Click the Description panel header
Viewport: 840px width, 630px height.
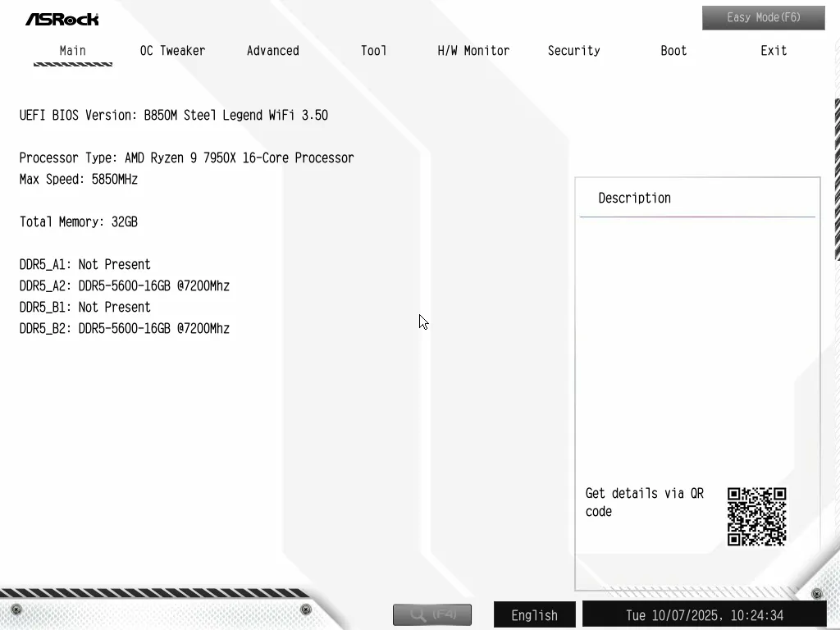634,199
